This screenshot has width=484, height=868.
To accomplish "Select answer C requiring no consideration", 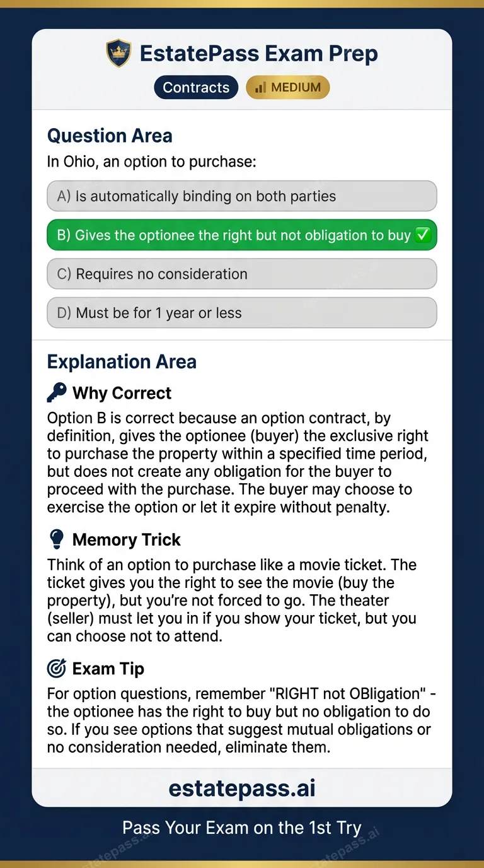I will coord(242,274).
